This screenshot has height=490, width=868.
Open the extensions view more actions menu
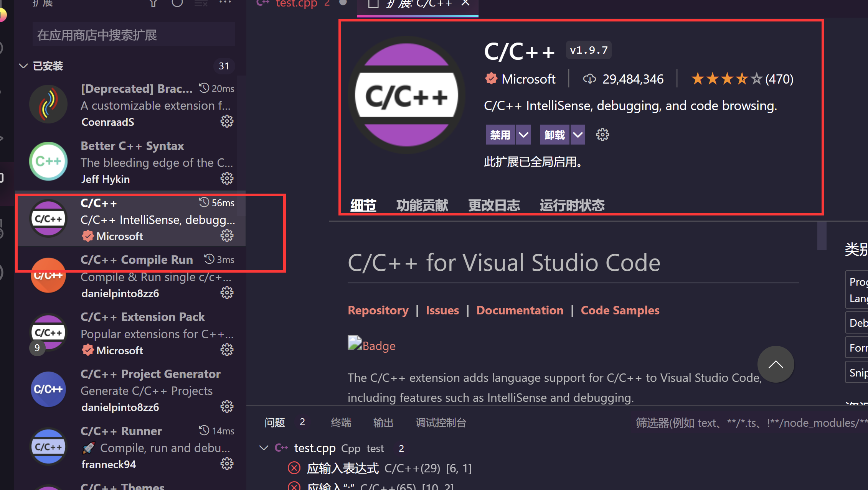pyautogui.click(x=225, y=2)
